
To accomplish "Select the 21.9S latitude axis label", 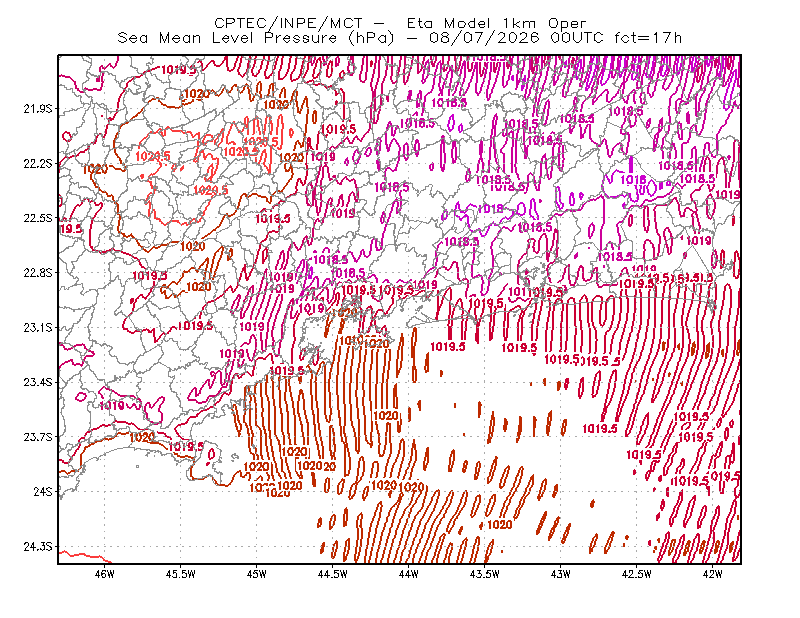I will click(38, 109).
